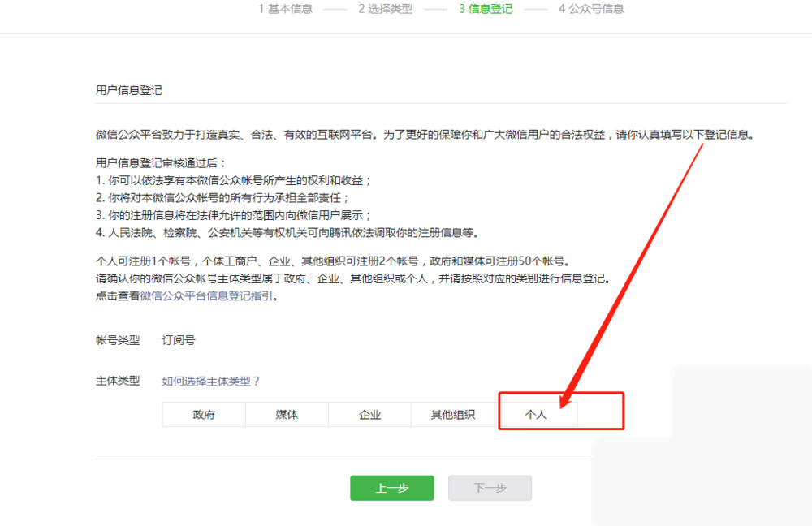Click the empty cell beside 个人
The width and height of the screenshot is (812, 526).
coord(601,414)
